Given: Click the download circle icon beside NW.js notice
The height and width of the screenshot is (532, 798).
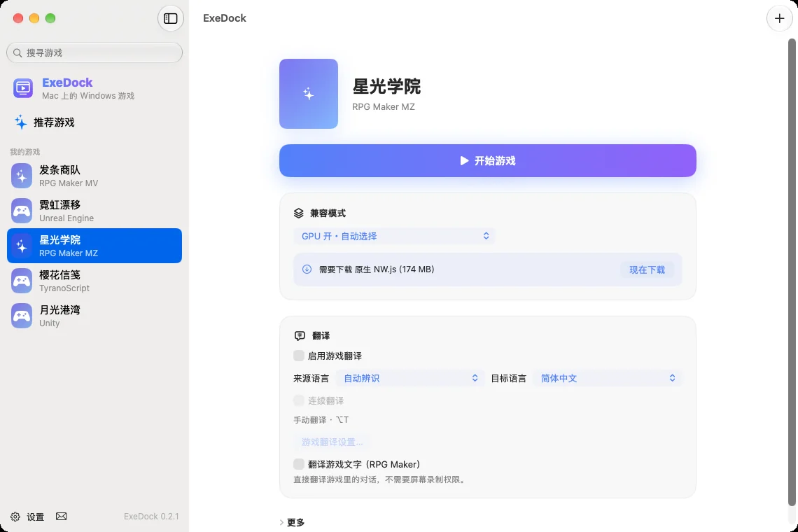Looking at the screenshot, I should 307,269.
